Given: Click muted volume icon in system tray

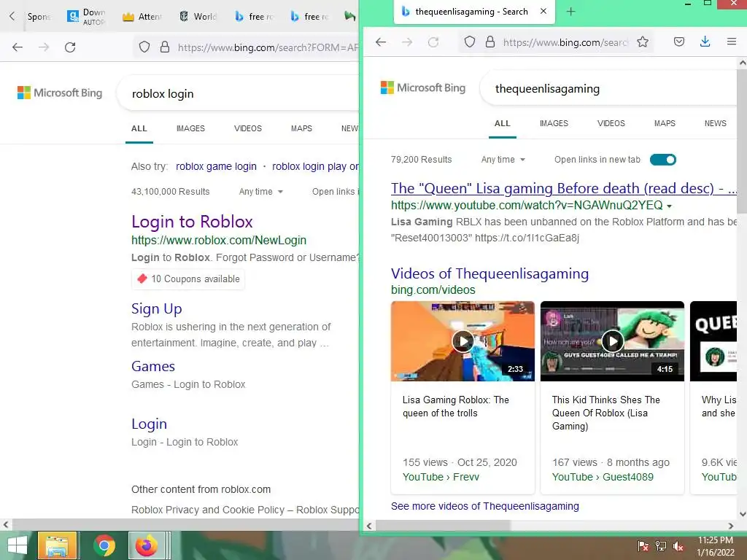Looking at the screenshot, I should click(x=678, y=546).
